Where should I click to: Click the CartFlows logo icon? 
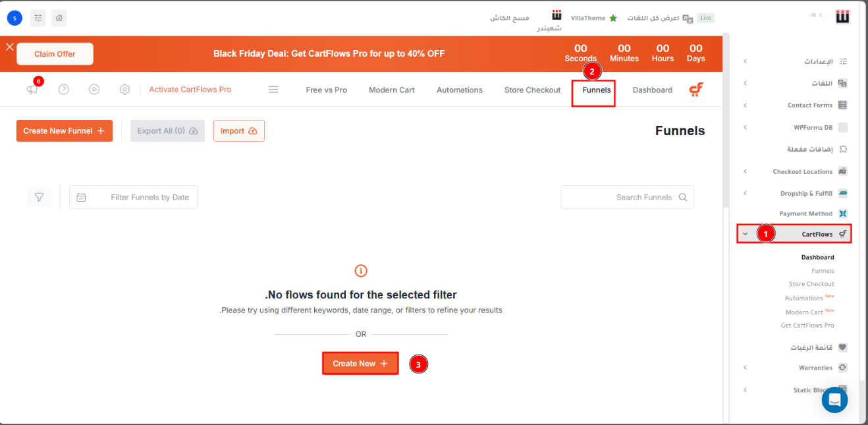click(696, 90)
